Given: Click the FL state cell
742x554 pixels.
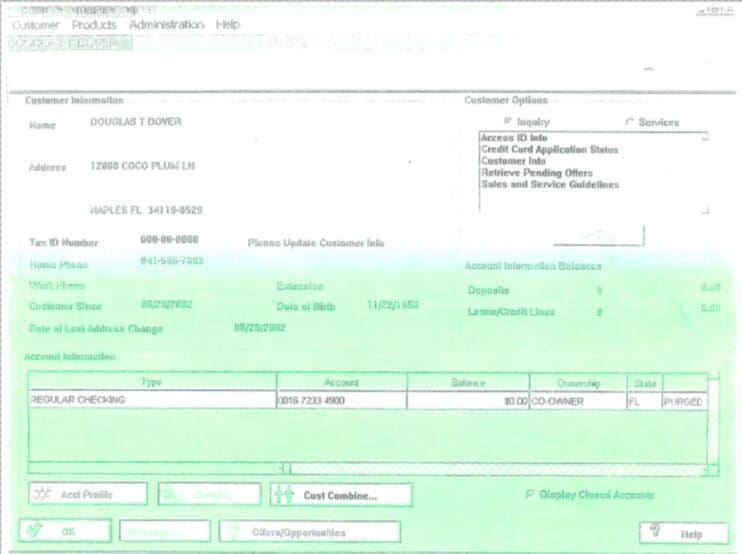Looking at the screenshot, I should [645, 402].
